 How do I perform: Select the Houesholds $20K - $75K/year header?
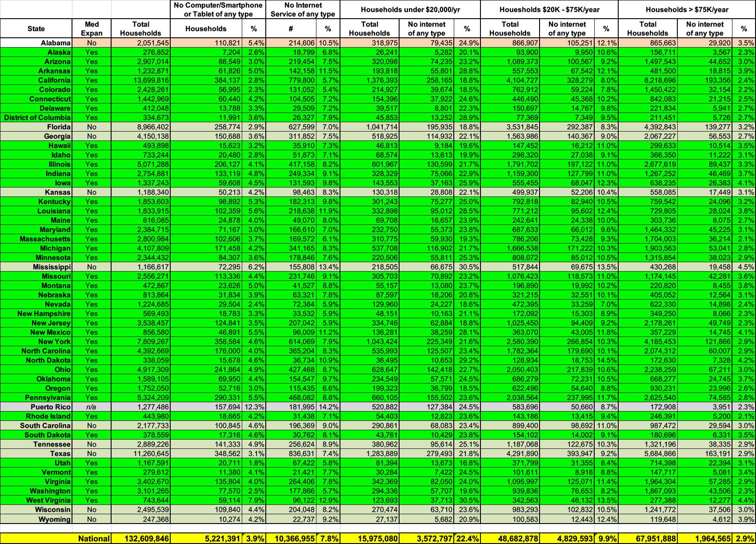click(549, 9)
